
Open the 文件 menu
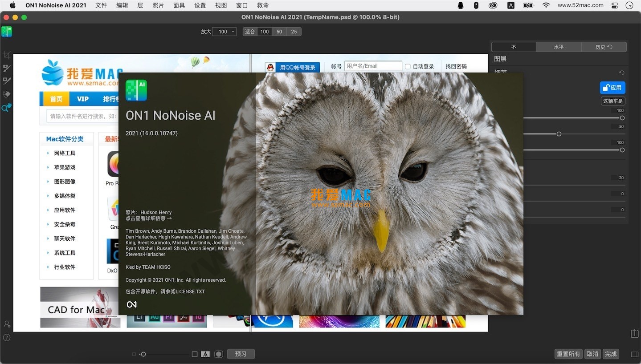(101, 5)
